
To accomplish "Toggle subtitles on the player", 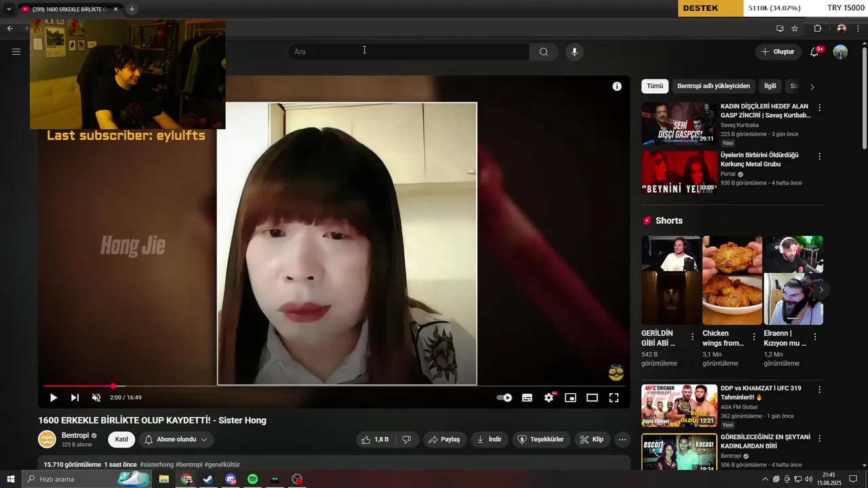I will (527, 398).
